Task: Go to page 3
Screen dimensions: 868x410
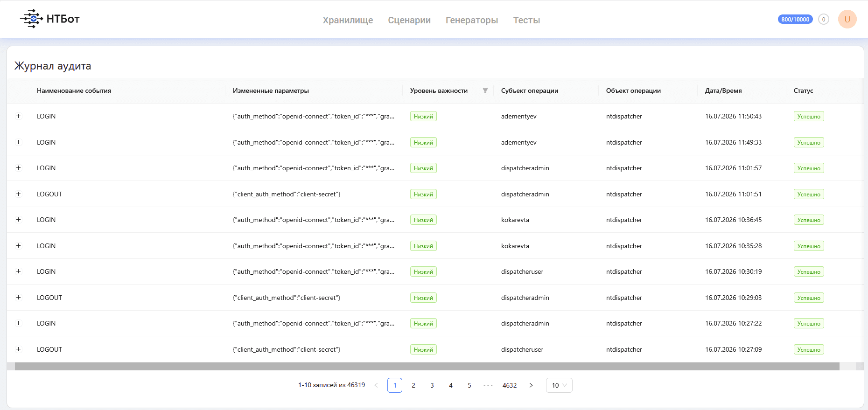Action: [x=432, y=385]
